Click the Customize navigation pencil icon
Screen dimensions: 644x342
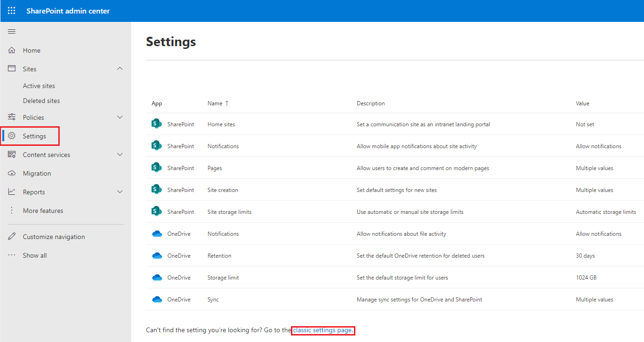(12, 237)
